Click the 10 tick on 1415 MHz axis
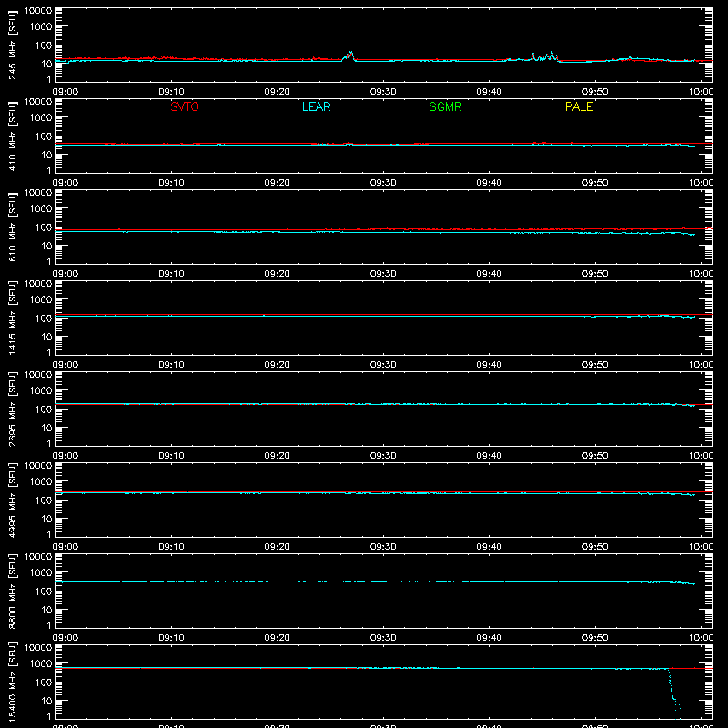This screenshot has height=728, width=728. tap(46, 337)
